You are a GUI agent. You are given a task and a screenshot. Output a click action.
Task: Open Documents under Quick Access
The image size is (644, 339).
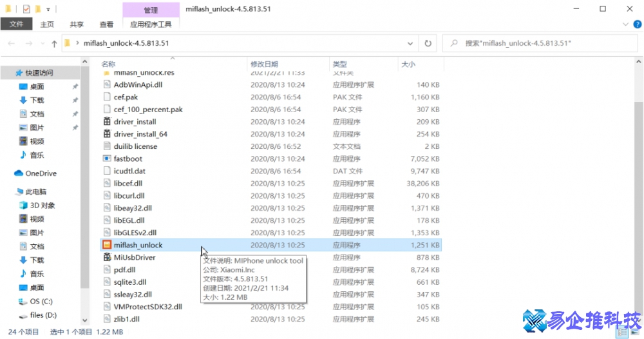[x=32, y=114]
